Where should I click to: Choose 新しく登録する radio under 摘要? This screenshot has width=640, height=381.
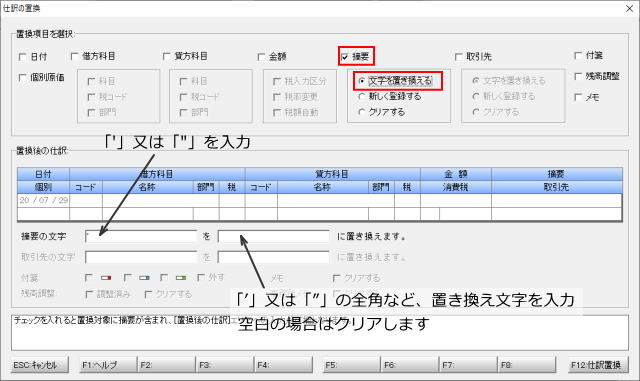362,96
